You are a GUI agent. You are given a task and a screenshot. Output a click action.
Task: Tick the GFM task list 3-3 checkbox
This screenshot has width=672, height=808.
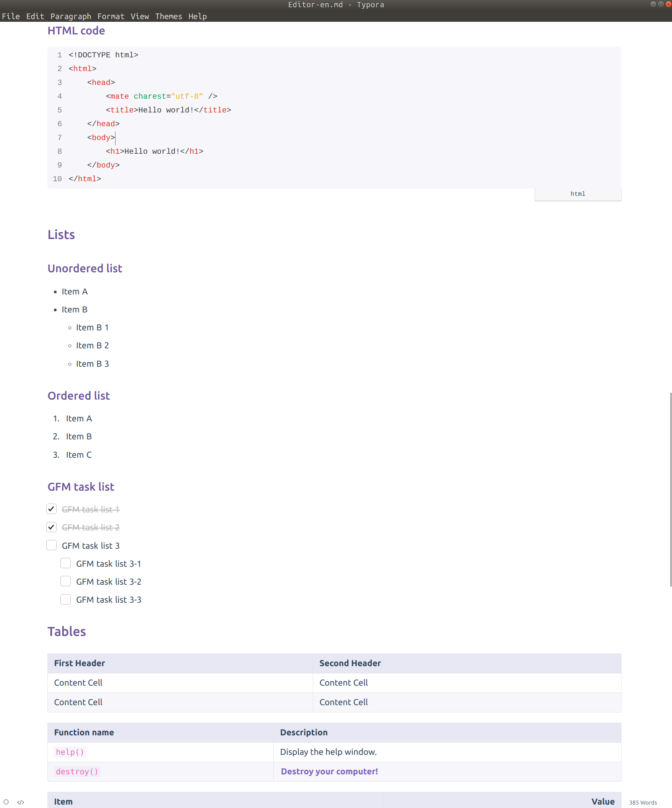point(66,600)
